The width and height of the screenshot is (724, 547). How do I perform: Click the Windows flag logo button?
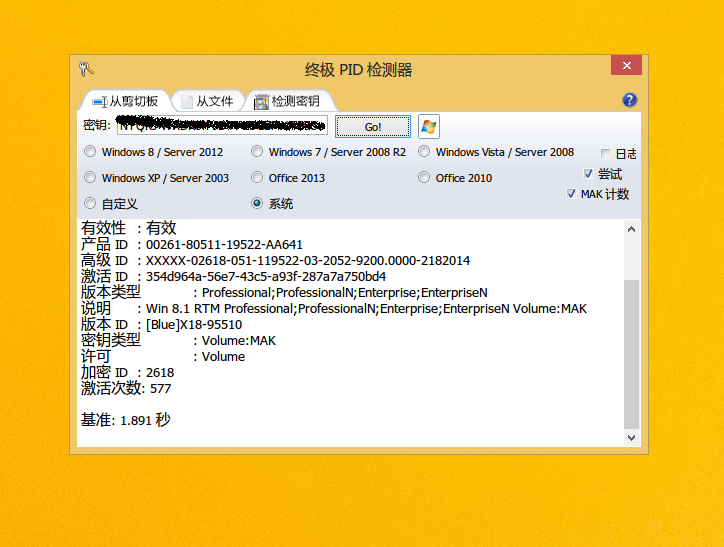[x=428, y=126]
